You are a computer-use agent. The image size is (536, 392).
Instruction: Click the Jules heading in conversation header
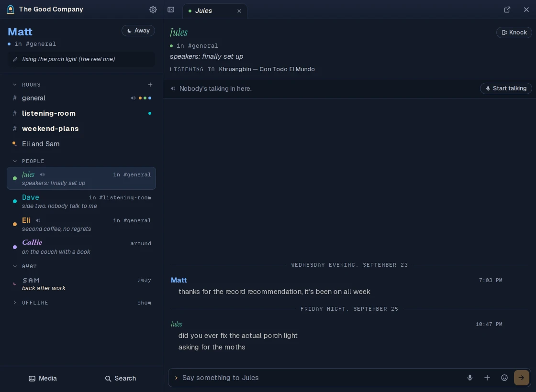[179, 32]
